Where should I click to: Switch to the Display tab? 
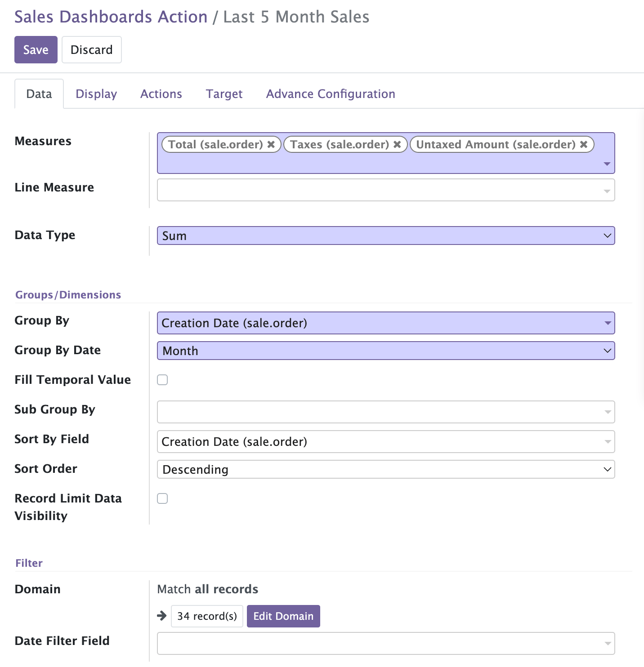[96, 94]
